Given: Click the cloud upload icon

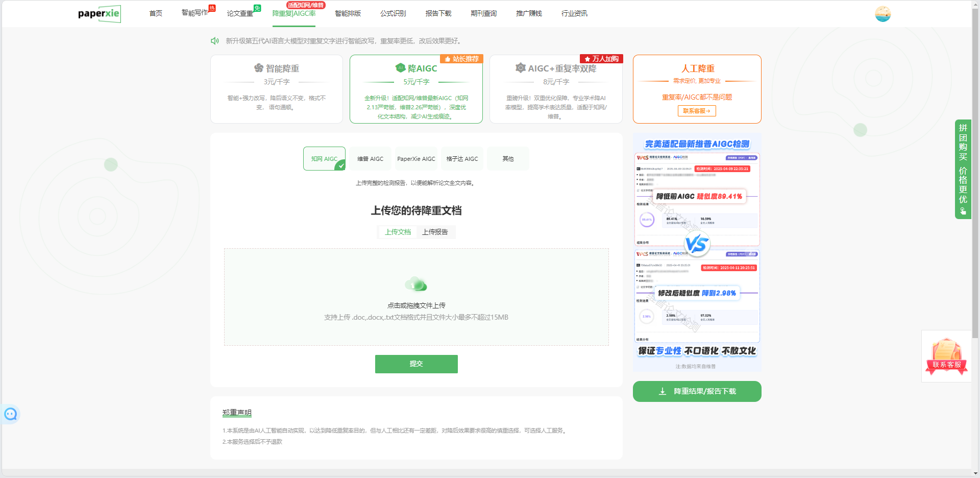Looking at the screenshot, I should click(x=416, y=284).
